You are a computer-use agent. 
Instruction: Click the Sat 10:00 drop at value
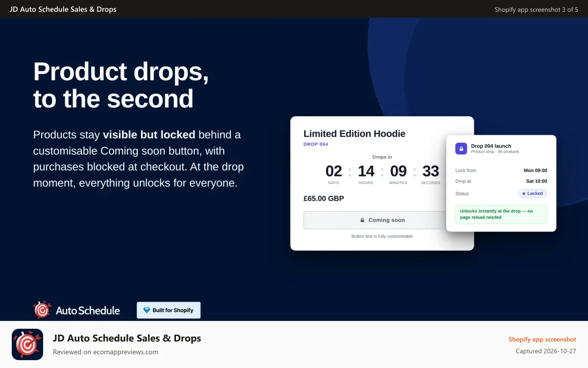(537, 181)
